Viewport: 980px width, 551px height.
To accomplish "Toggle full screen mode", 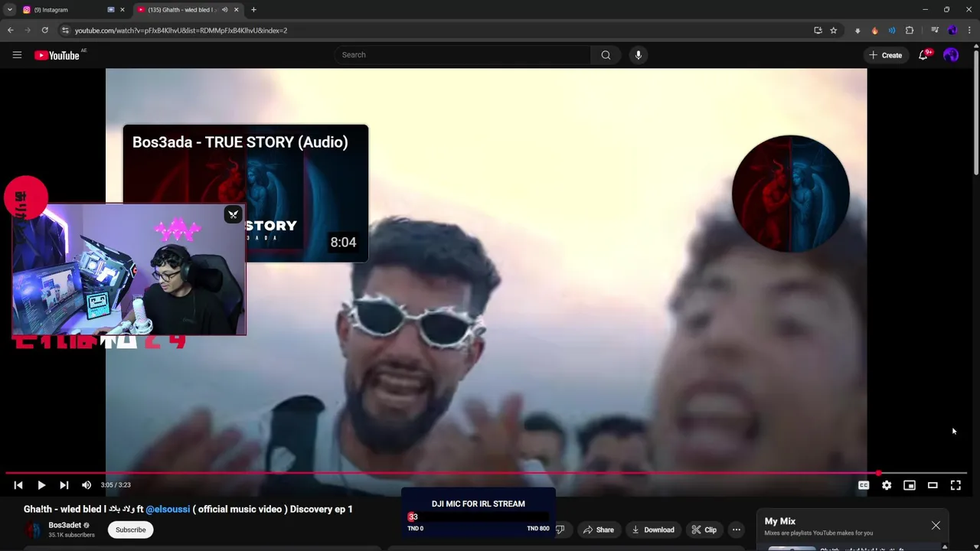I will click(x=955, y=485).
